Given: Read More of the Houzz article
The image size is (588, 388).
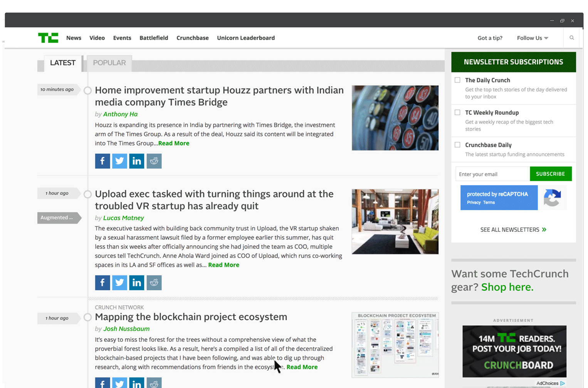Looking at the screenshot, I should click(x=174, y=143).
